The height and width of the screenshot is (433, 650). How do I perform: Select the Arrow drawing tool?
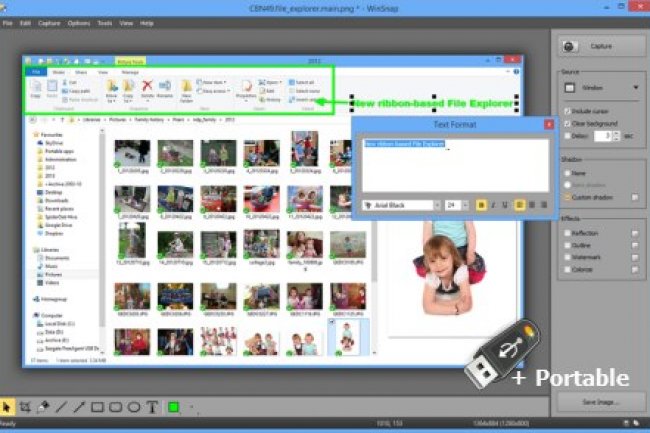click(x=79, y=407)
